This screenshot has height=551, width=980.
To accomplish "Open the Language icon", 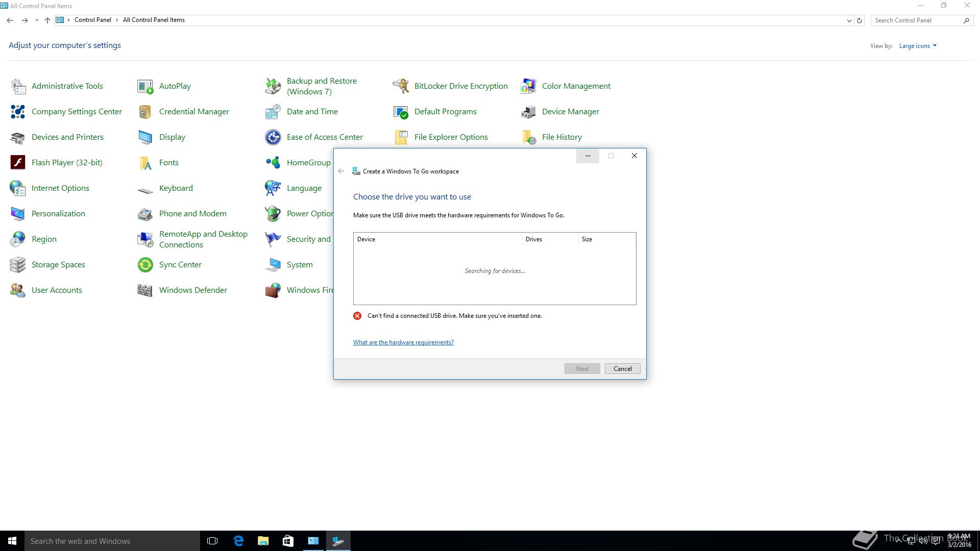I will click(273, 188).
